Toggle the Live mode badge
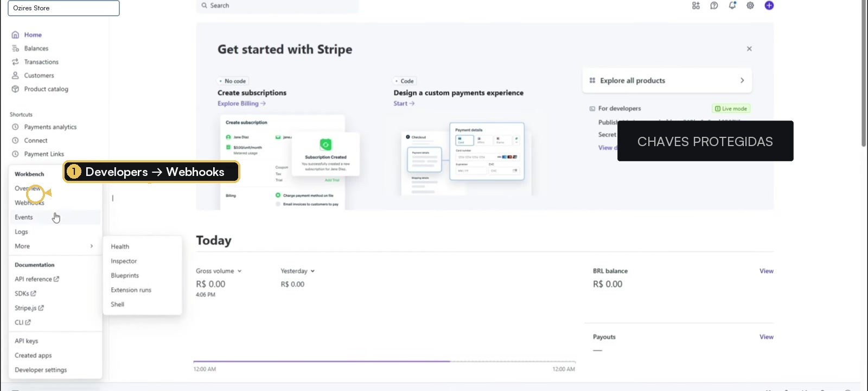Image resolution: width=868 pixels, height=391 pixels. click(731, 109)
